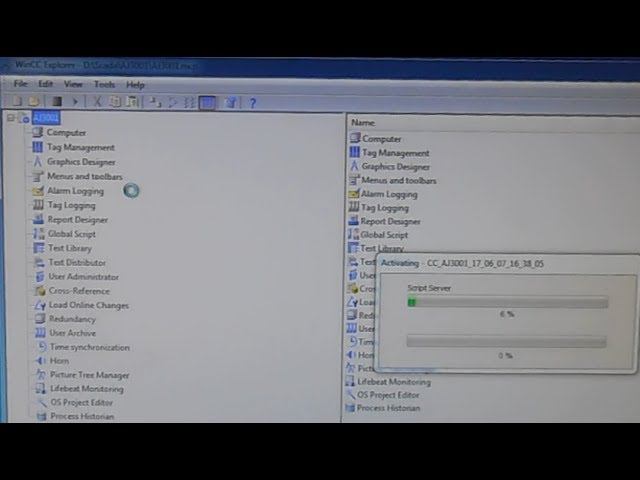
Task: Switch to list view in toolbar
Action: [189, 102]
